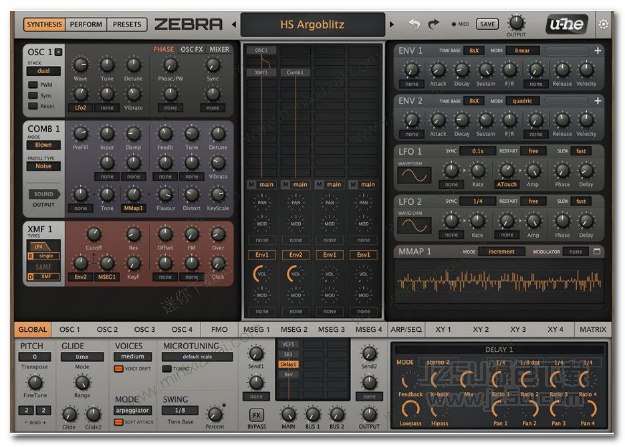Open the ARP/SEQ tab
Viewport: 625px width, 447px height.
coord(406,329)
